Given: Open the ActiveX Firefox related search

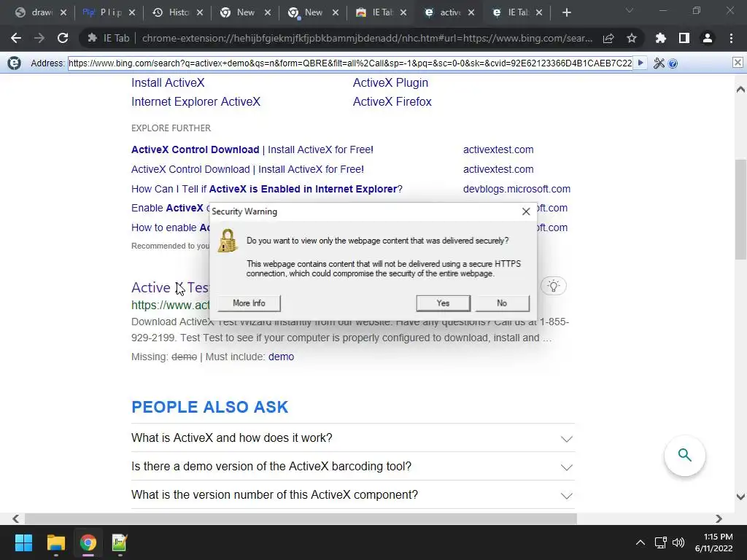Looking at the screenshot, I should [x=392, y=102].
